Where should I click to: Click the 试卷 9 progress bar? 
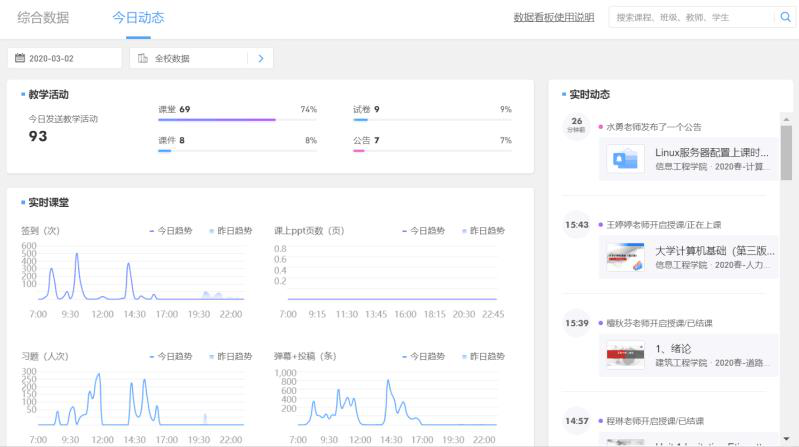432,120
